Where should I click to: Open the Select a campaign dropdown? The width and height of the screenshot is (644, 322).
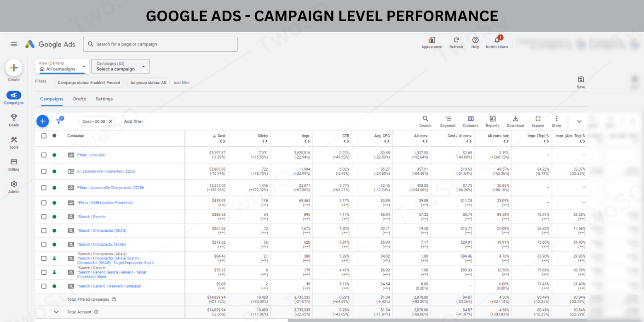pos(121,67)
